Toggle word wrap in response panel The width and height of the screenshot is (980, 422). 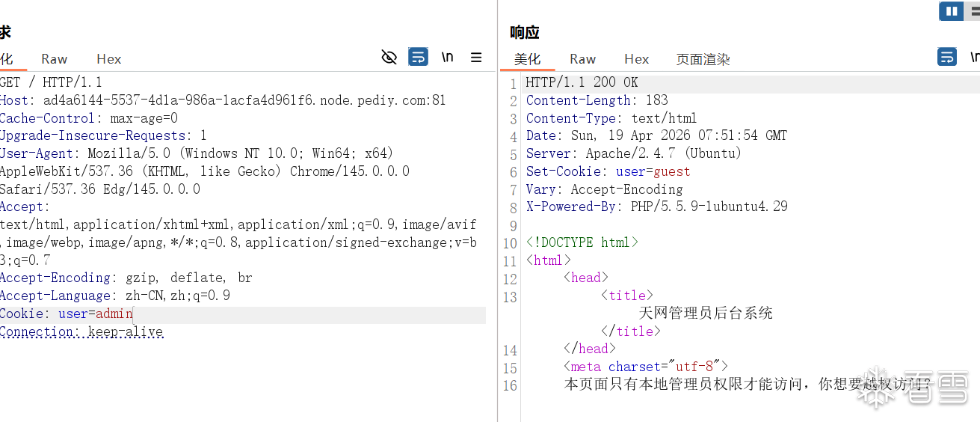click(947, 57)
